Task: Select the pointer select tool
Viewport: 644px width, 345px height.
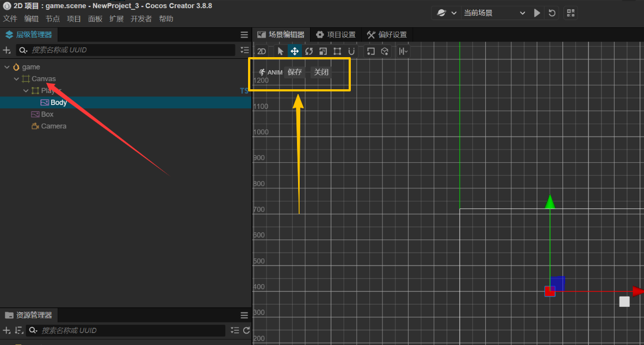Action: (281, 51)
